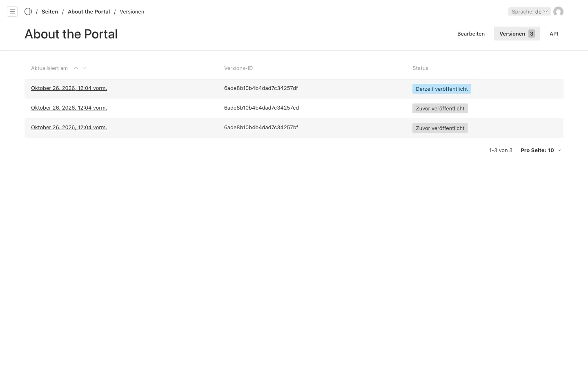Click the 1-3 von 3 page count
Screen dimensions: 588x368
(501, 150)
